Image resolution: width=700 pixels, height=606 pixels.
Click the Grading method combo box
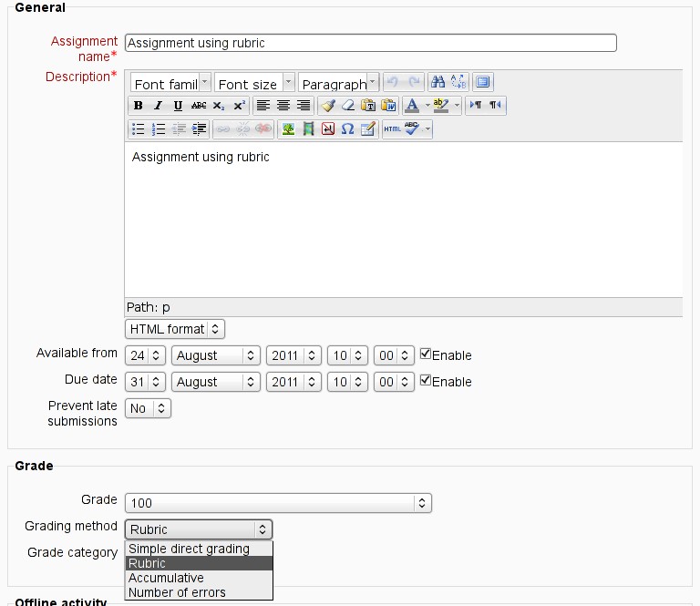click(x=199, y=529)
